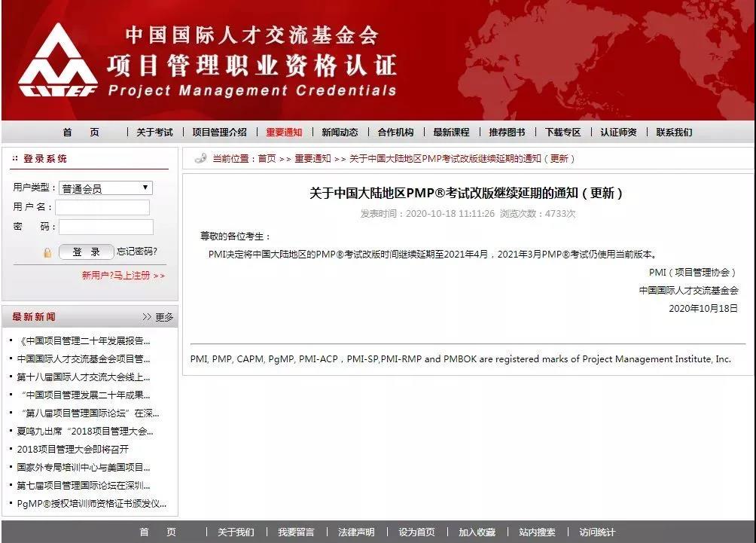Click the lock icon beside the login button
Image resolution: width=756 pixels, height=543 pixels.
coord(47,252)
